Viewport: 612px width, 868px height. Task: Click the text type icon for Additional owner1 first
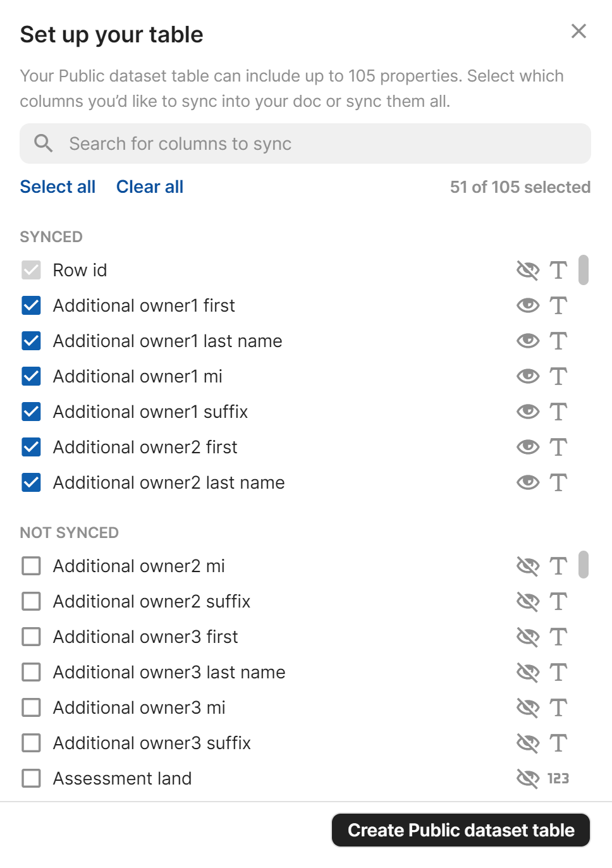tap(559, 305)
